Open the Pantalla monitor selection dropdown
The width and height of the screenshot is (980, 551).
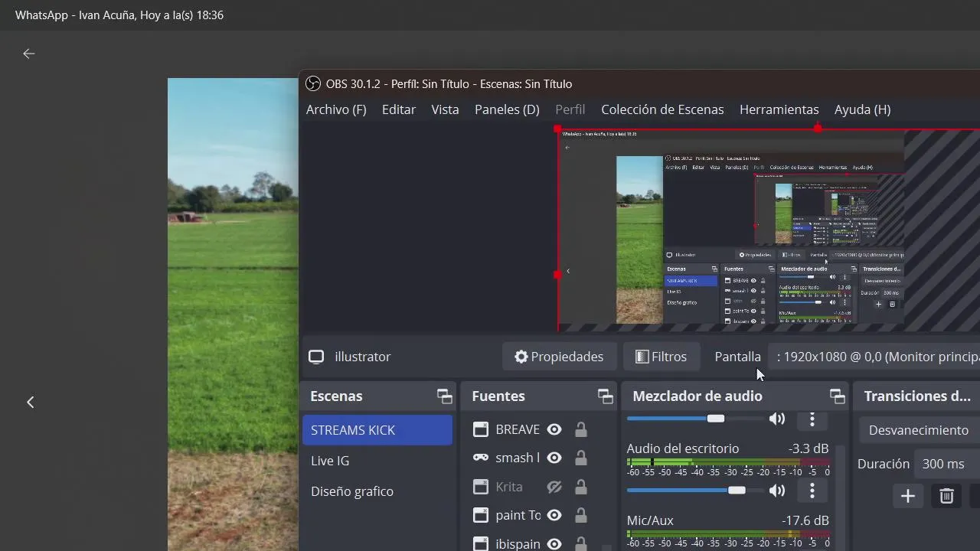coord(876,357)
